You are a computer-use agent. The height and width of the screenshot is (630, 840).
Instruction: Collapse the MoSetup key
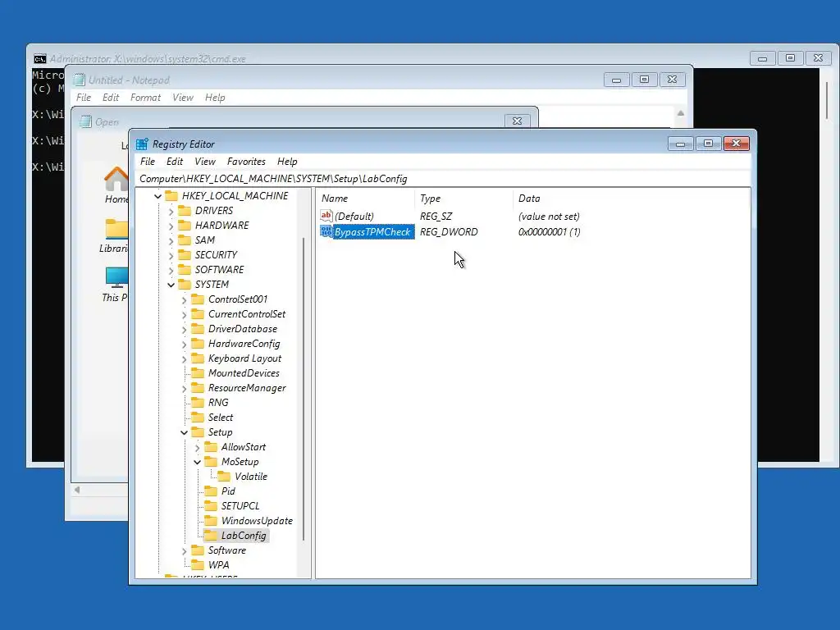click(197, 462)
